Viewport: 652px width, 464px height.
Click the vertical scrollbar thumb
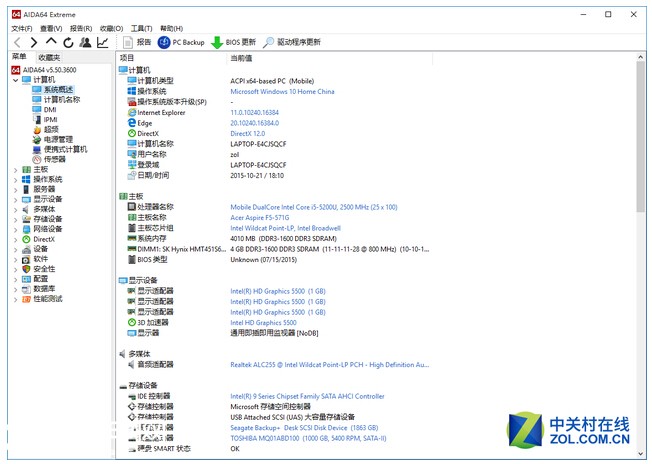pyautogui.click(x=640, y=137)
